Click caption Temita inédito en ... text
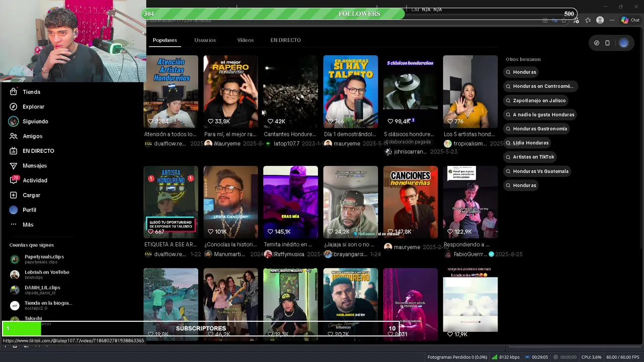 [288, 245]
